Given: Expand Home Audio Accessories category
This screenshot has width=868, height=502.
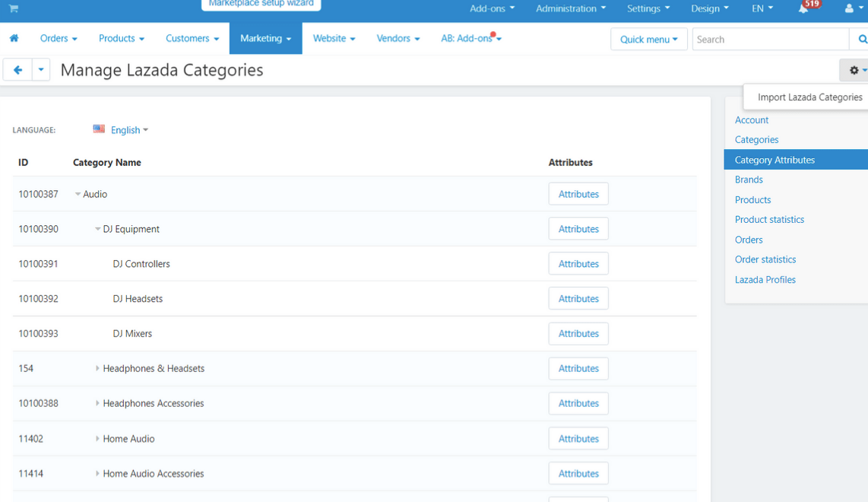Looking at the screenshot, I should [x=97, y=473].
